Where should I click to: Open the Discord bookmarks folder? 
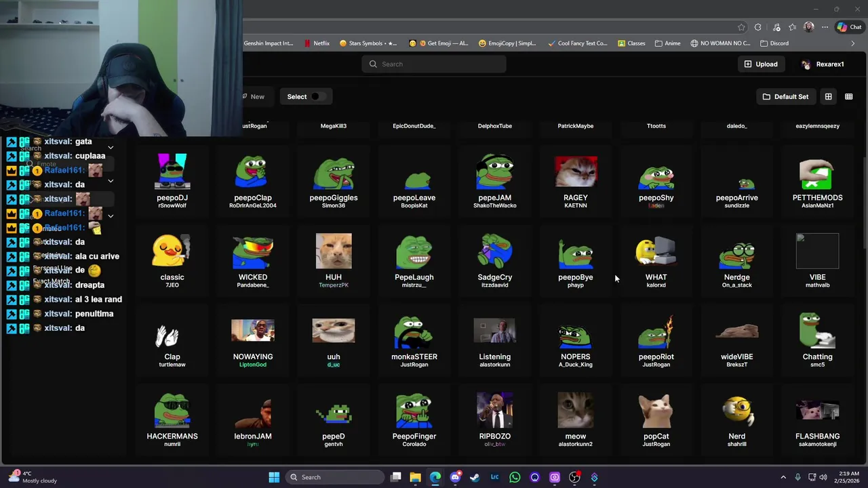(774, 43)
